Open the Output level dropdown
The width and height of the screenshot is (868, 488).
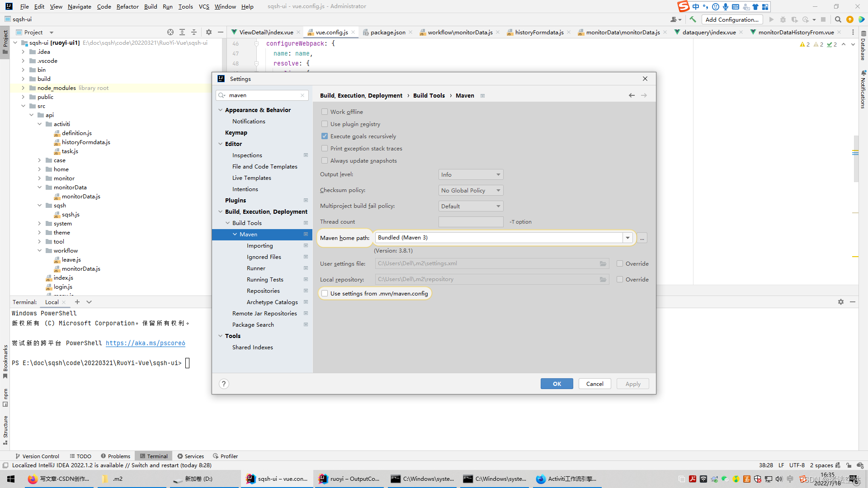[x=471, y=174]
